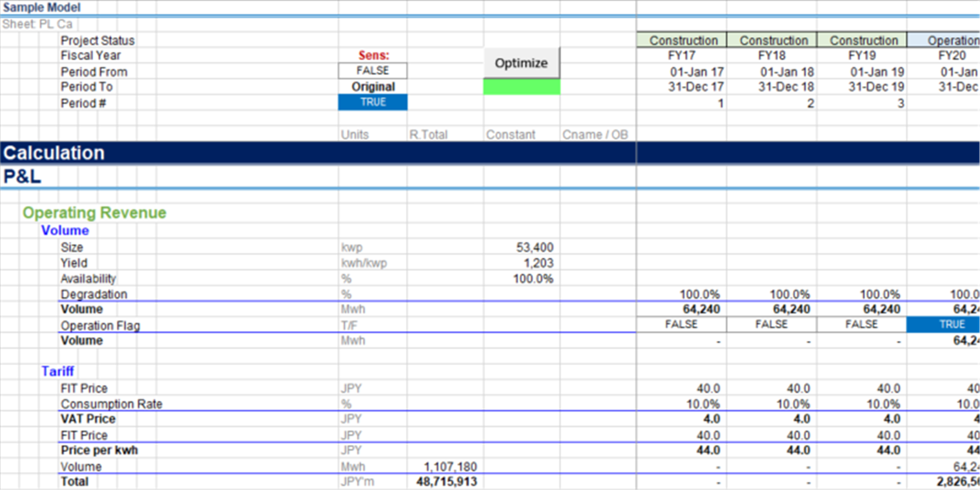Select the Operation Flag label
980x490 pixels.
tap(100, 325)
